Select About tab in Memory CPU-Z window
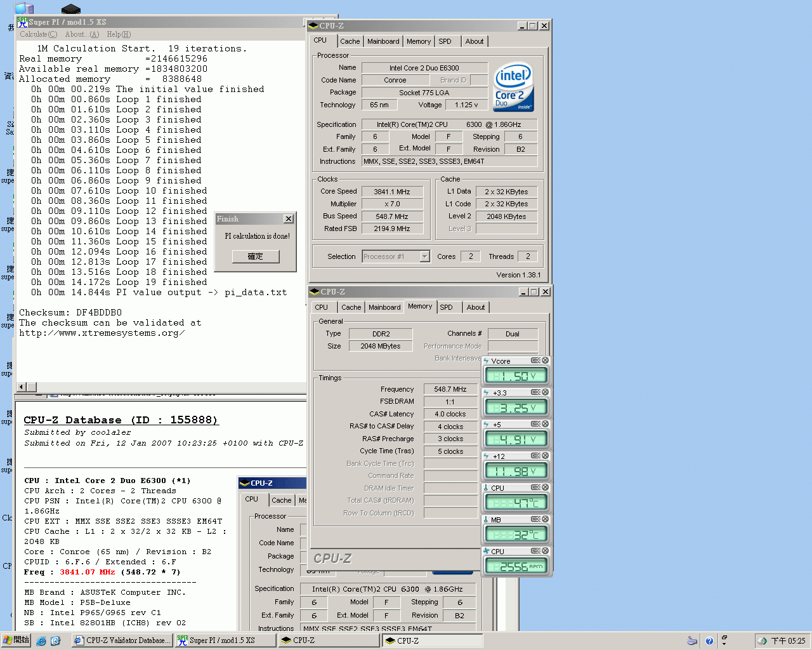 [x=476, y=307]
